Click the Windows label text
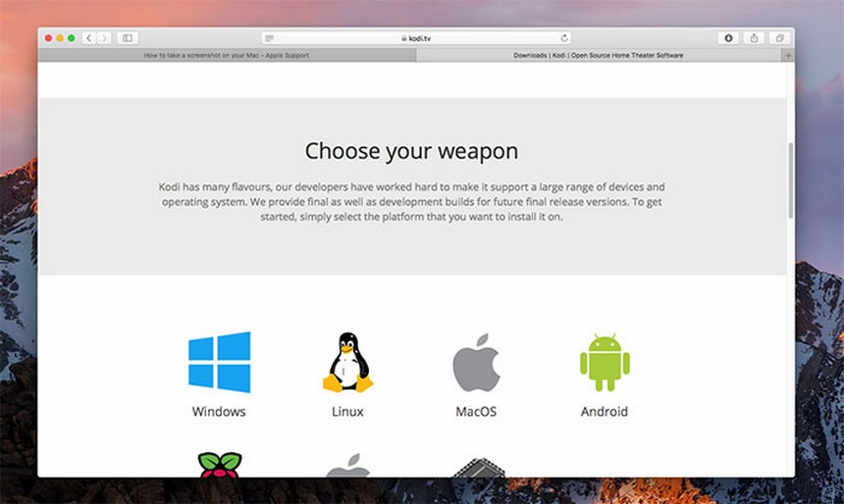This screenshot has height=504, width=844. click(219, 412)
